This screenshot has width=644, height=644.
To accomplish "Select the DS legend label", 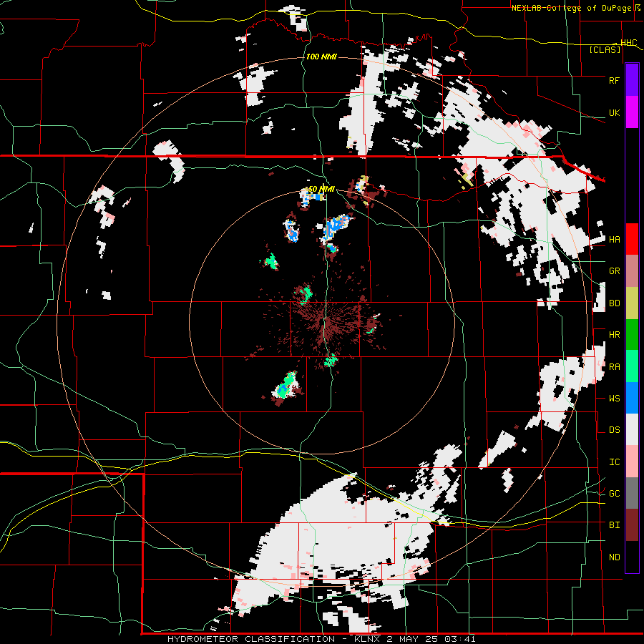I will tap(614, 430).
